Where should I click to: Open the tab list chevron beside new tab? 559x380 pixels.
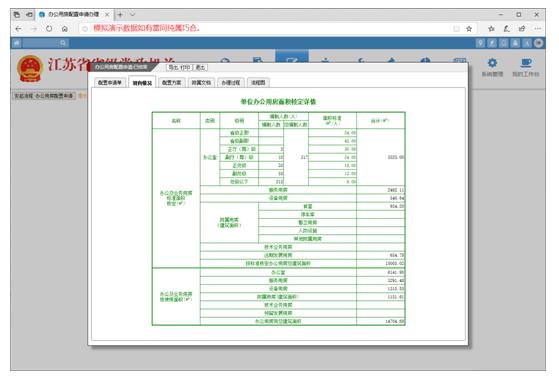click(x=132, y=15)
